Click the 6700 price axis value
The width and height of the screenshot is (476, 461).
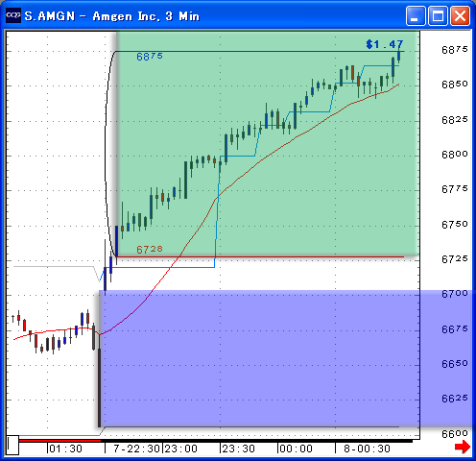[x=455, y=294]
